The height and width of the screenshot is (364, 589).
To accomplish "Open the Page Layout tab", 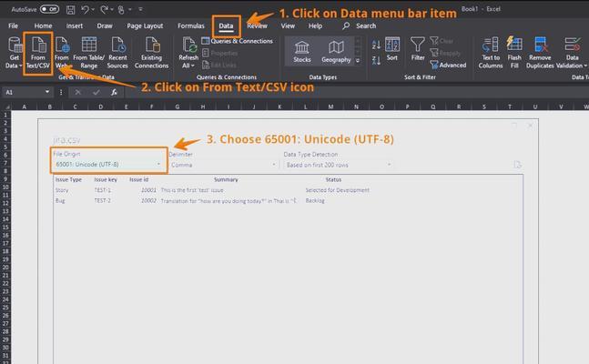I will tap(145, 25).
